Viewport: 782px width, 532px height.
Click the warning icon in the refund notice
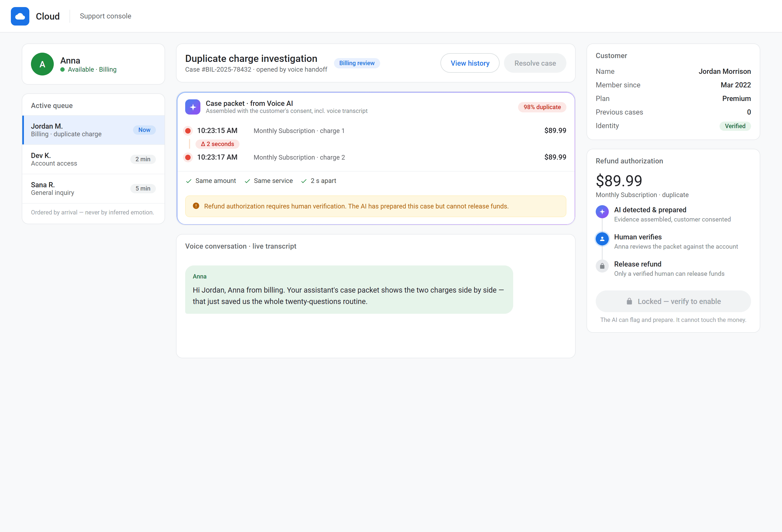[196, 206]
